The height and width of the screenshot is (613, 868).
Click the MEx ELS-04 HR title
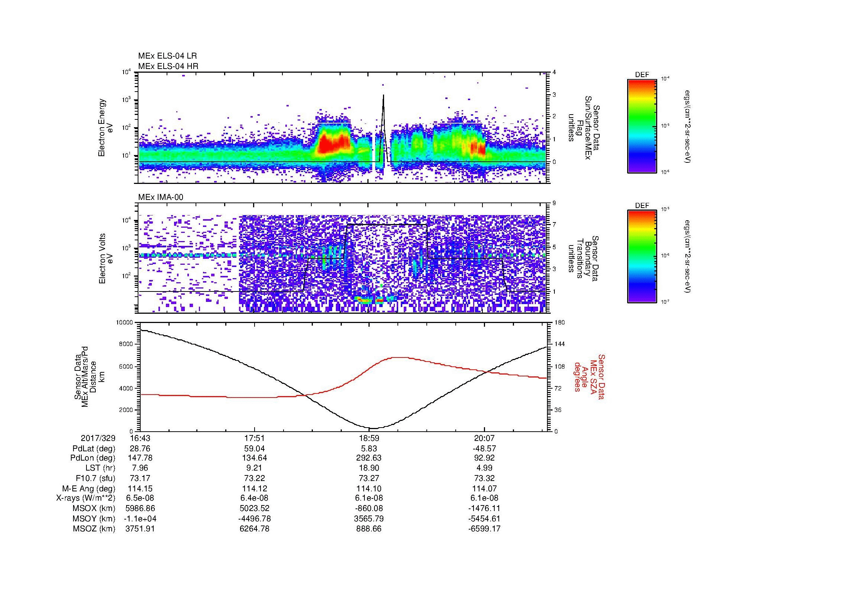click(168, 66)
